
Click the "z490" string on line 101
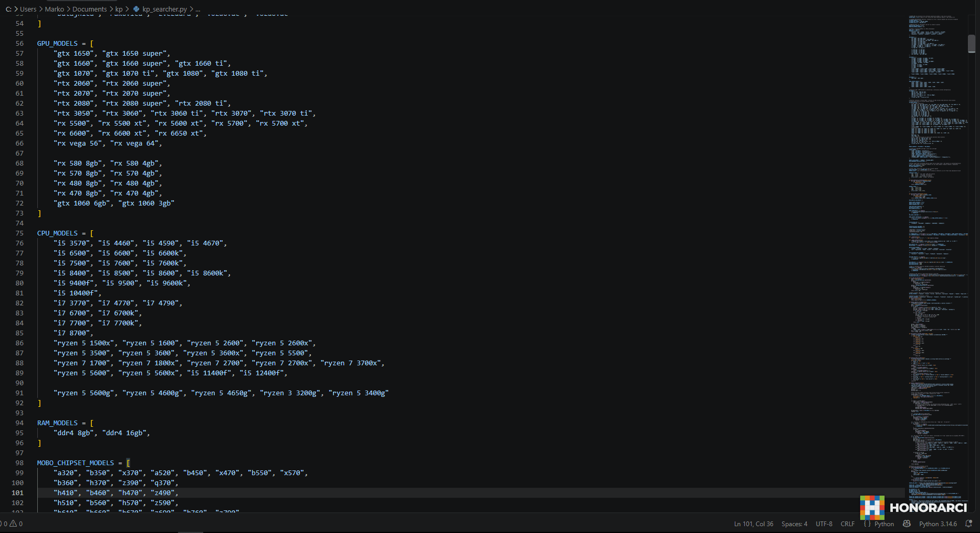point(162,493)
